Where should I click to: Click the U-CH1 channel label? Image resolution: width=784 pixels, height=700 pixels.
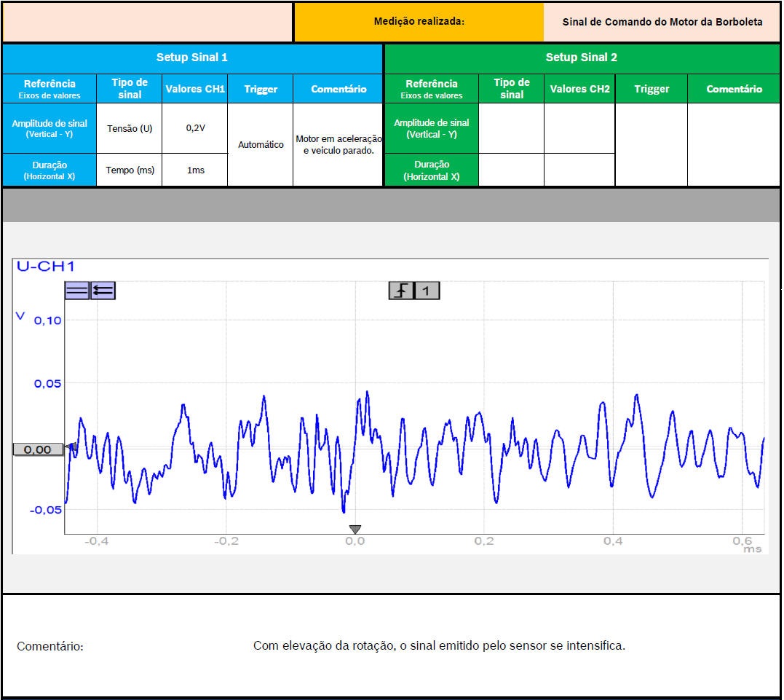(x=45, y=267)
